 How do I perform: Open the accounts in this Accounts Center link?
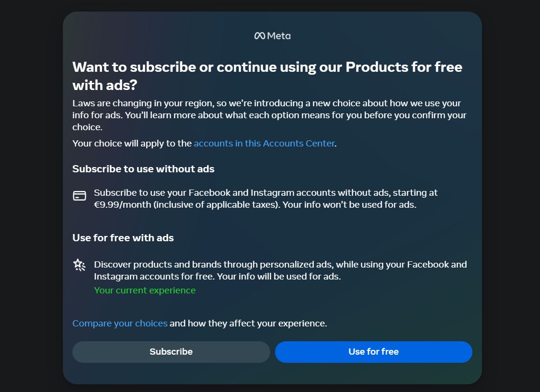(264, 143)
